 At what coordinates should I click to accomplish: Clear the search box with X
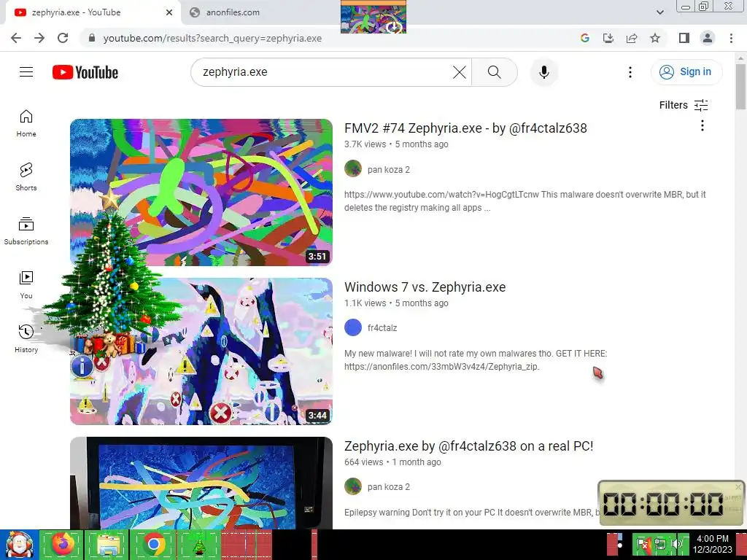(x=460, y=72)
